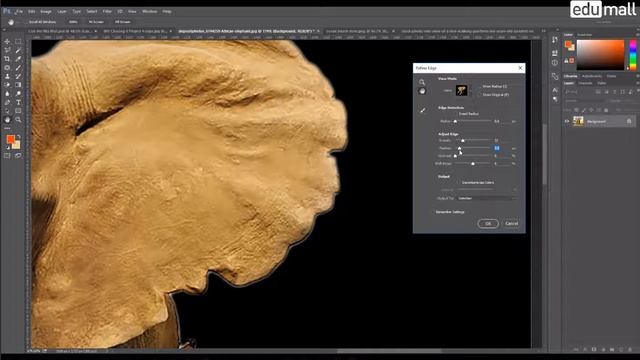Enable Show Original (P) checkbox
The image size is (640, 360).
click(480, 95)
